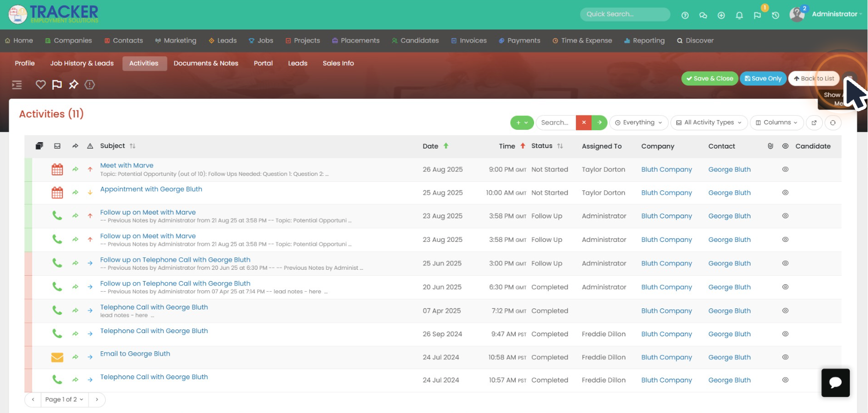Open activities in pop-out window icon
This screenshot has height=413, width=868.
[x=814, y=123]
